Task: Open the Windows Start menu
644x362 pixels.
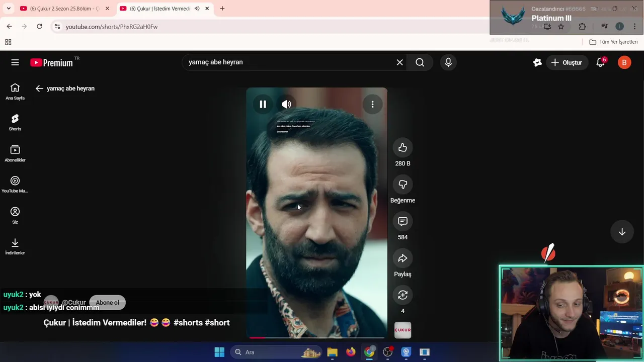Action: click(x=219, y=352)
